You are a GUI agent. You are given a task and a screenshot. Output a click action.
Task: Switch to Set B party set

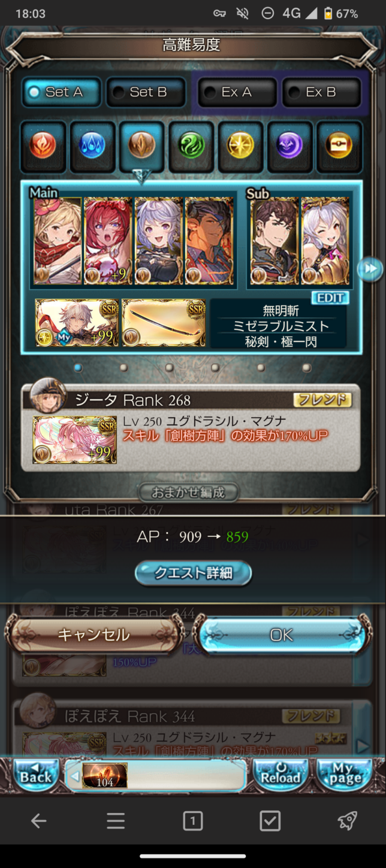(x=146, y=92)
